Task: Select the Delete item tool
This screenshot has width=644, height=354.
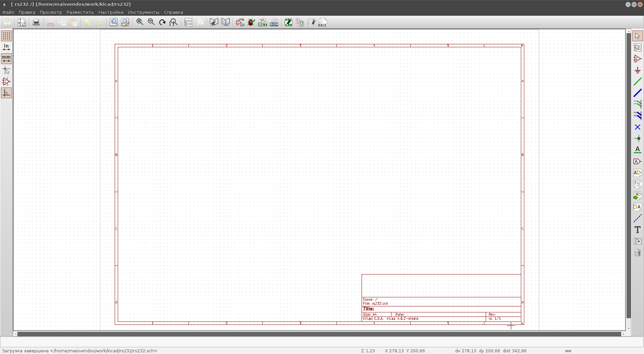Action: tap(638, 252)
